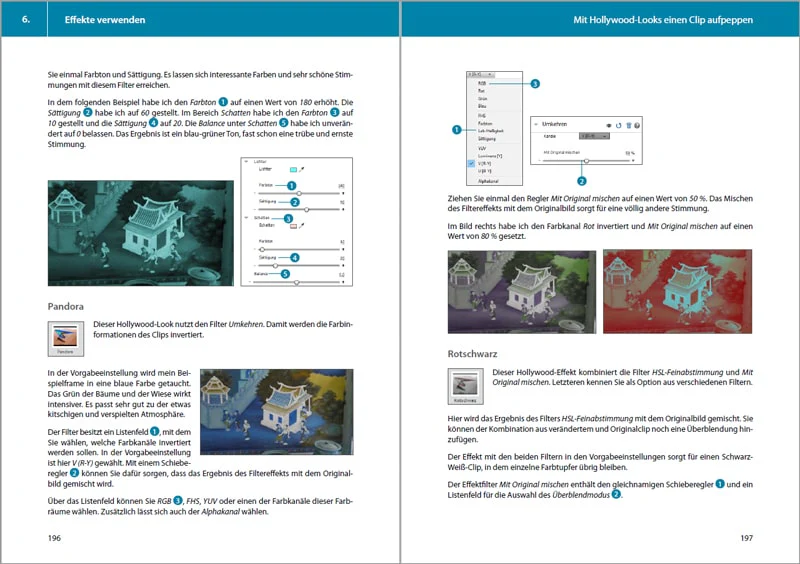Collapse the Schatten section expander
800x564 pixels.
pyautogui.click(x=246, y=217)
